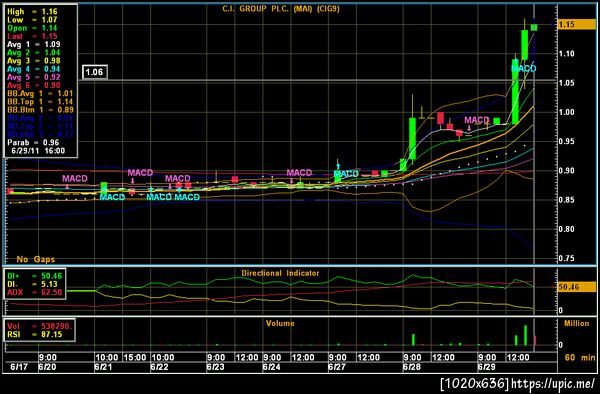Click the 6/17 date label
The height and width of the screenshot is (394, 600).
pos(19,367)
